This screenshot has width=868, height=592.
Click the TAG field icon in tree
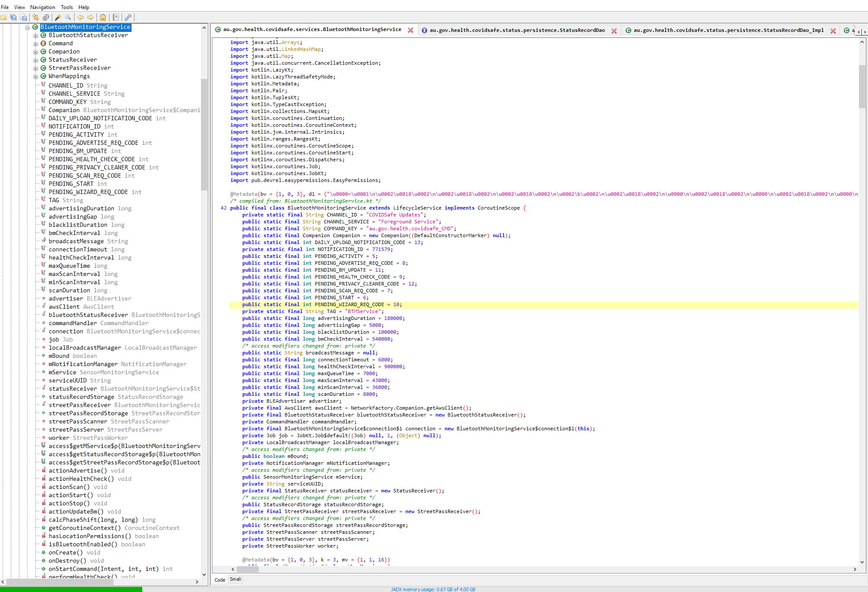click(43, 199)
